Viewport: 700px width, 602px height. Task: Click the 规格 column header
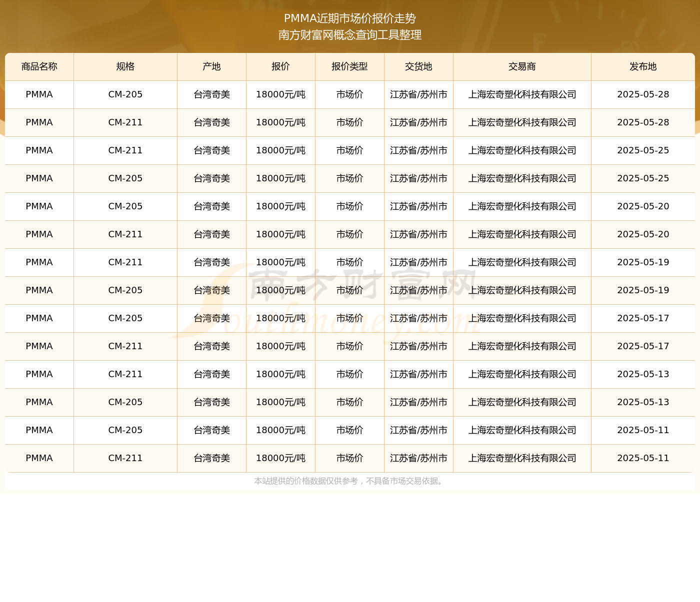coord(125,66)
